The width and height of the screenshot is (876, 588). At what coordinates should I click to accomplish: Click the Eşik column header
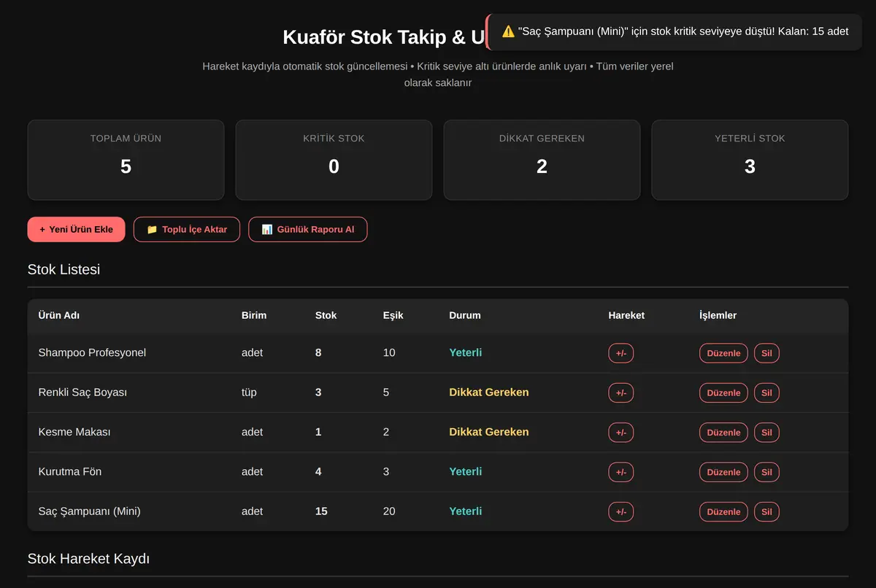pyautogui.click(x=393, y=315)
